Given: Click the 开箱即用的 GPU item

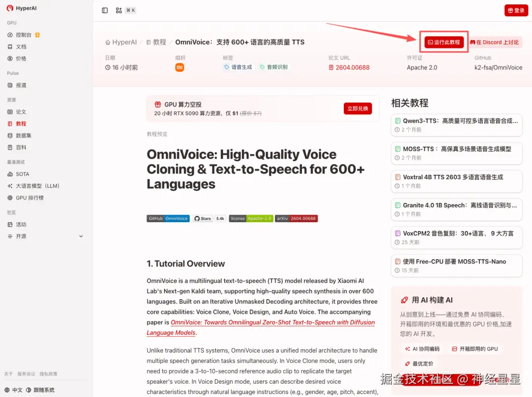Looking at the screenshot, I should pos(475,349).
